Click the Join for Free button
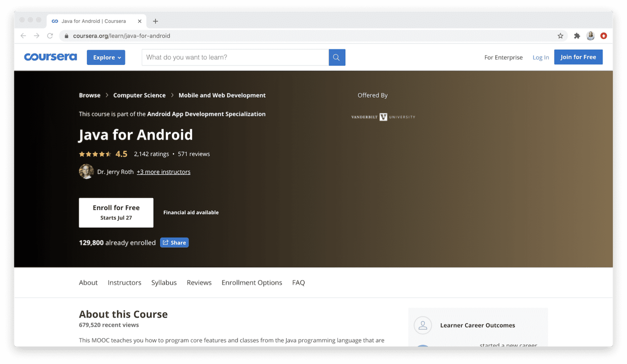 pos(578,57)
